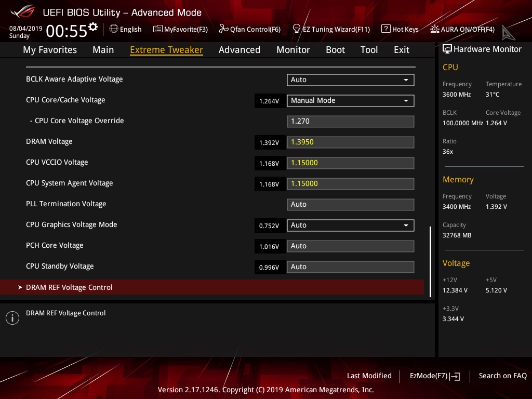
Task: Open Hot Keys question icon
Action: [x=386, y=29]
